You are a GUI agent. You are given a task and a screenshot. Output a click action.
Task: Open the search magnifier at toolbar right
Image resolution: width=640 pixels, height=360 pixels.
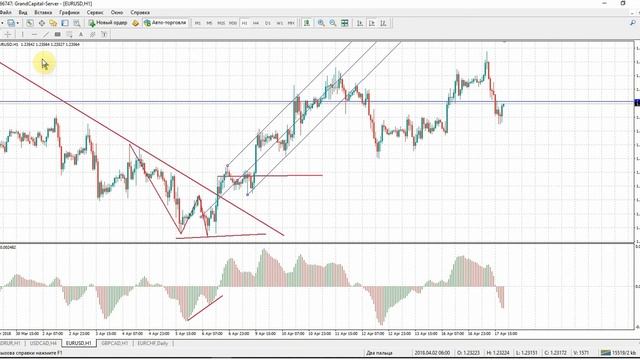point(633,23)
